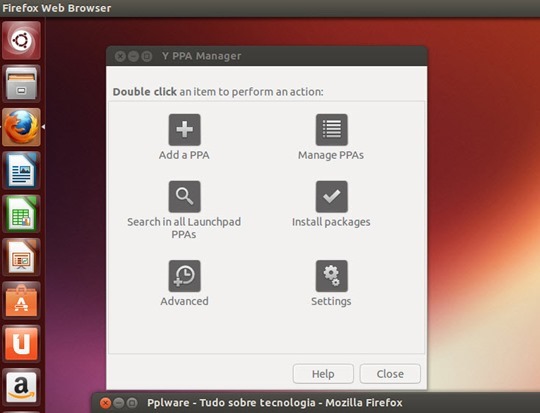Select the Install packages checkmark icon
Viewport: 540px width, 413px height.
[x=331, y=196]
